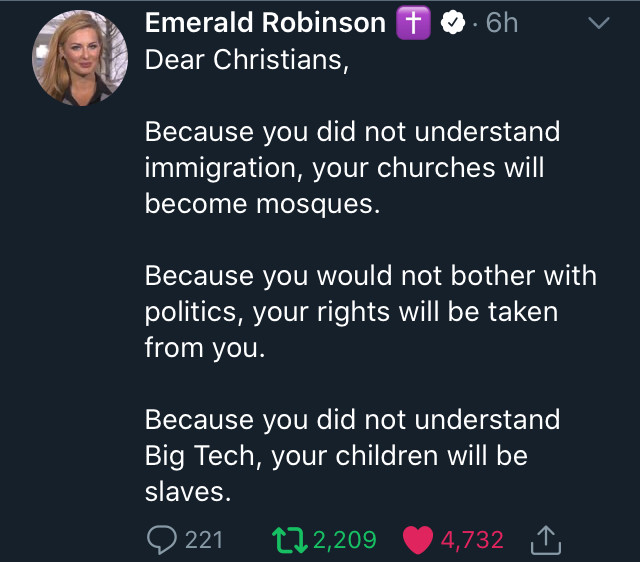Screen dimensions: 640x562
Task: Click the 4,732 likes count
Action: [471, 540]
